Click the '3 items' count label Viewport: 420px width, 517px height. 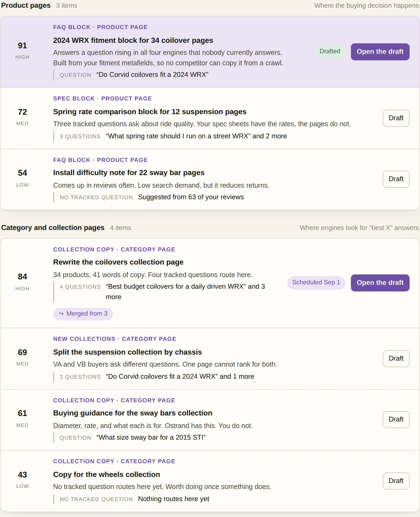click(67, 5)
